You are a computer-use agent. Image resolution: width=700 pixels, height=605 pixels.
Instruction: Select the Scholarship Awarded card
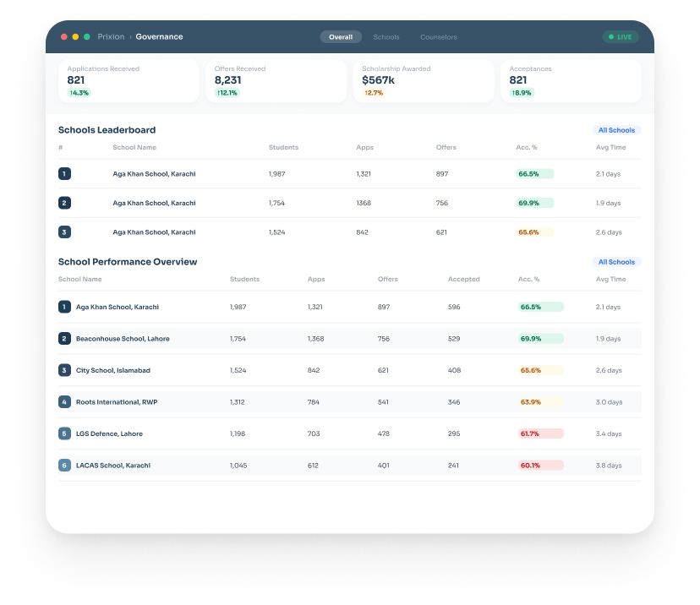[x=424, y=81]
